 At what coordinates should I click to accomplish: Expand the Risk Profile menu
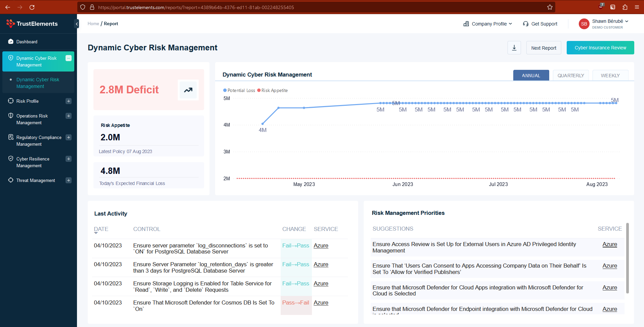pyautogui.click(x=69, y=101)
